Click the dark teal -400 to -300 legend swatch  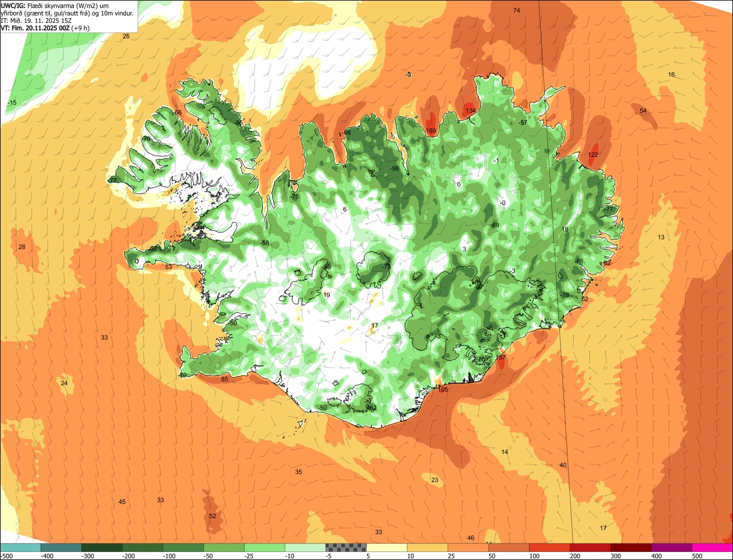coord(61,548)
